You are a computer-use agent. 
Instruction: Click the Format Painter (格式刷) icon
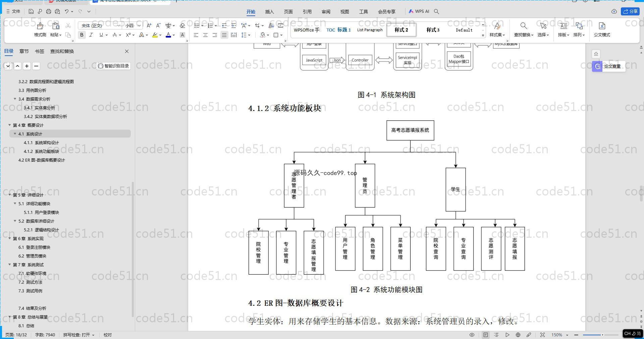(x=40, y=26)
